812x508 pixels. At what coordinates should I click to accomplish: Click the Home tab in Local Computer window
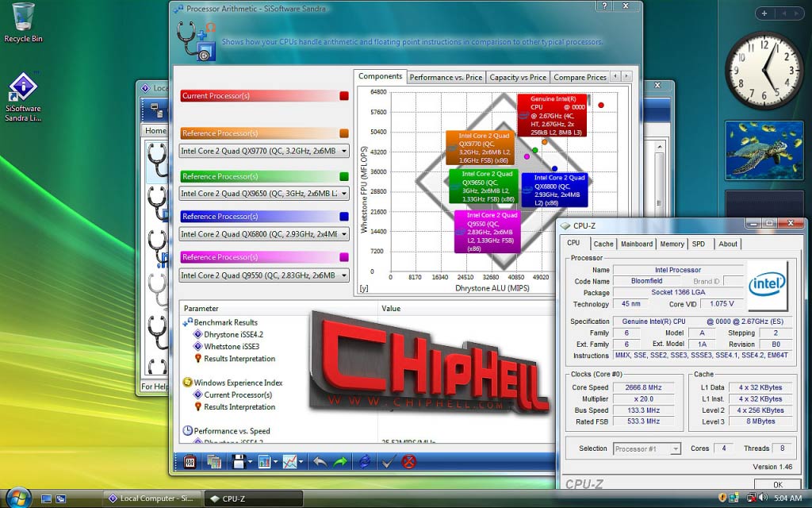(155, 131)
